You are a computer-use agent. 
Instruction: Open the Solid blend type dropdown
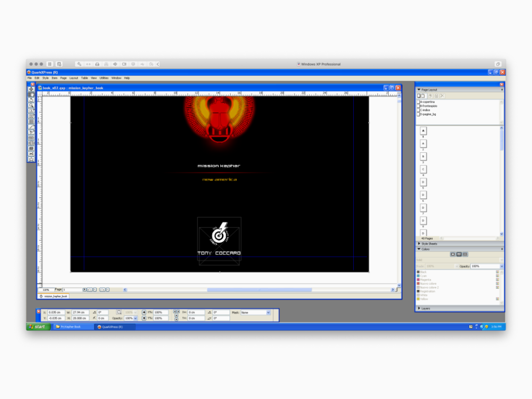tap(501, 260)
